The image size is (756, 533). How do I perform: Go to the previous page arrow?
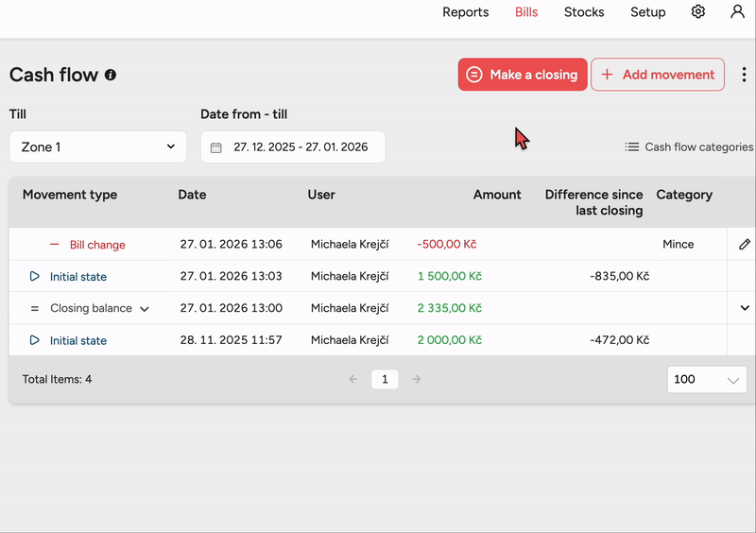pos(353,379)
